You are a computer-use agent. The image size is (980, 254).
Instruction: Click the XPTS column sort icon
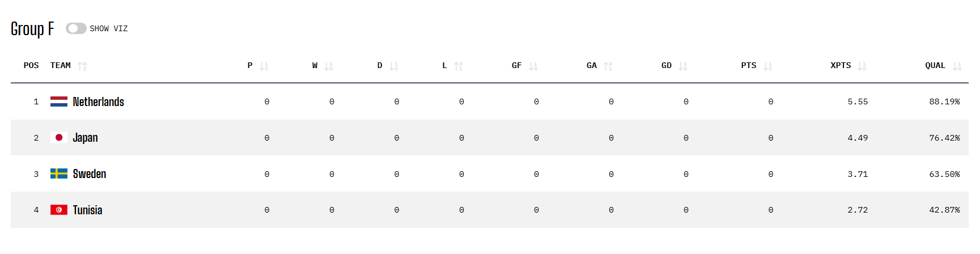862,66
